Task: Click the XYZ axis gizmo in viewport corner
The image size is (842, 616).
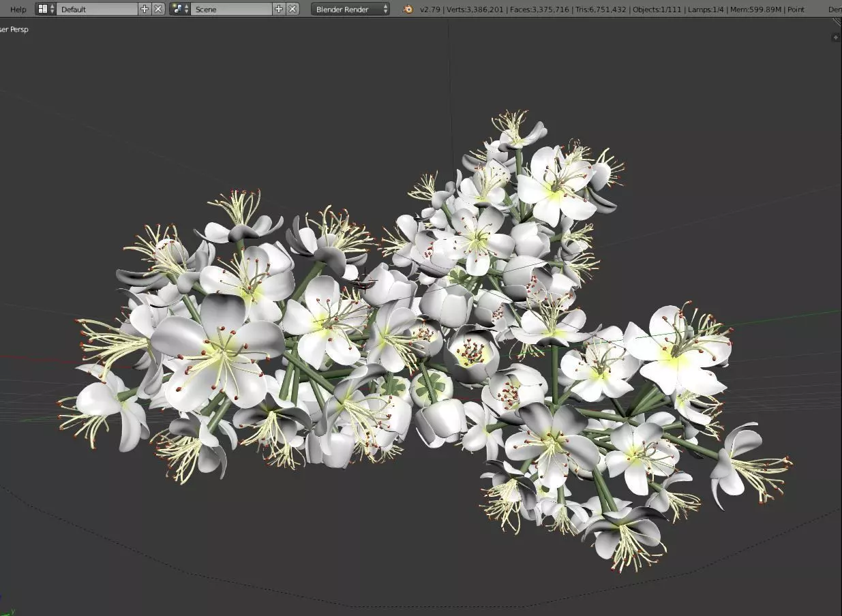Action: (5, 611)
